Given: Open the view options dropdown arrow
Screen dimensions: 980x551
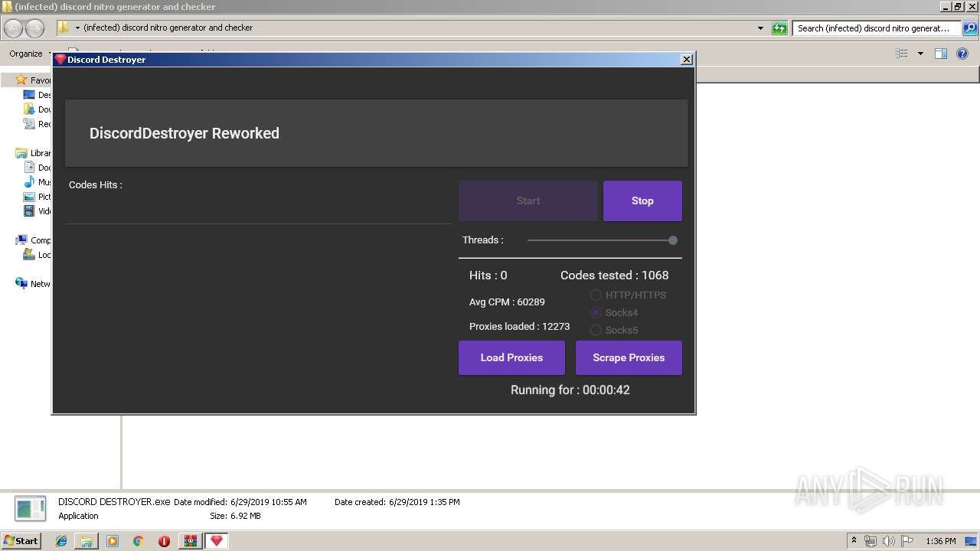Looking at the screenshot, I should pyautogui.click(x=920, y=54).
